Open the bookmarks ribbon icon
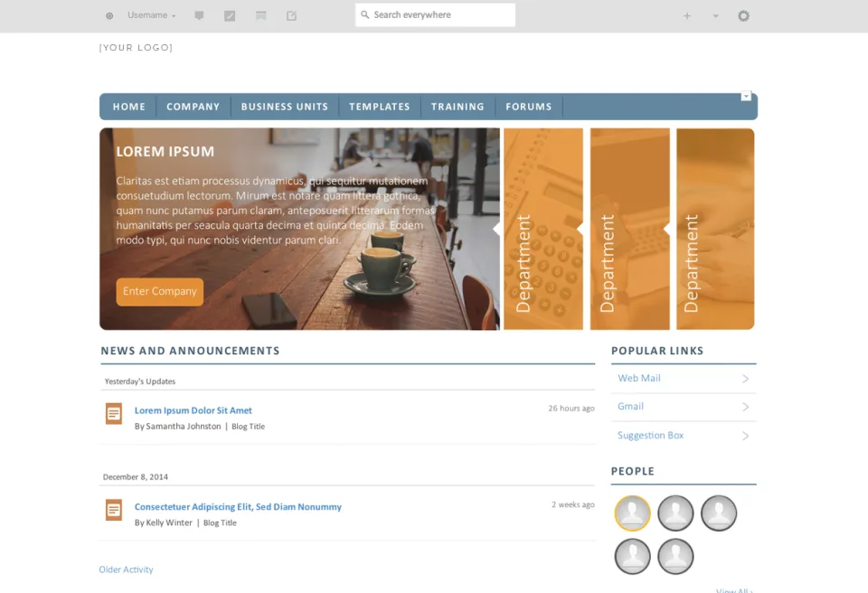Screen dimensions: 868x593 click(x=260, y=16)
